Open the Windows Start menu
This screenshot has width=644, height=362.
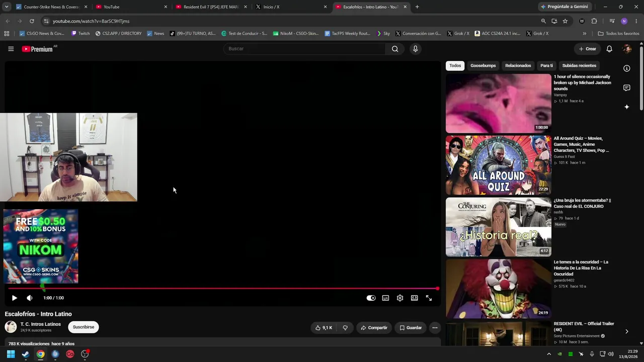click(11, 354)
